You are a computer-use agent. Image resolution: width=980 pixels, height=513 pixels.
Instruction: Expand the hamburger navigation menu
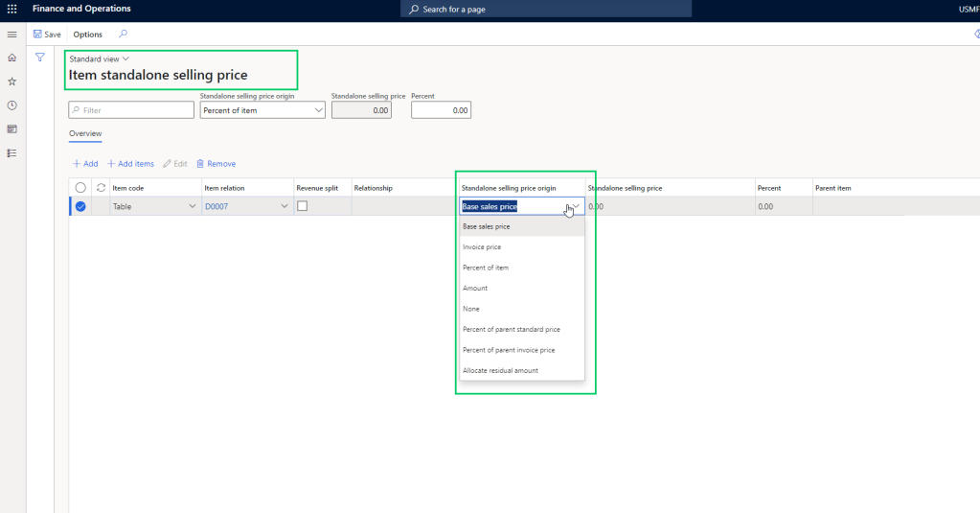11,35
